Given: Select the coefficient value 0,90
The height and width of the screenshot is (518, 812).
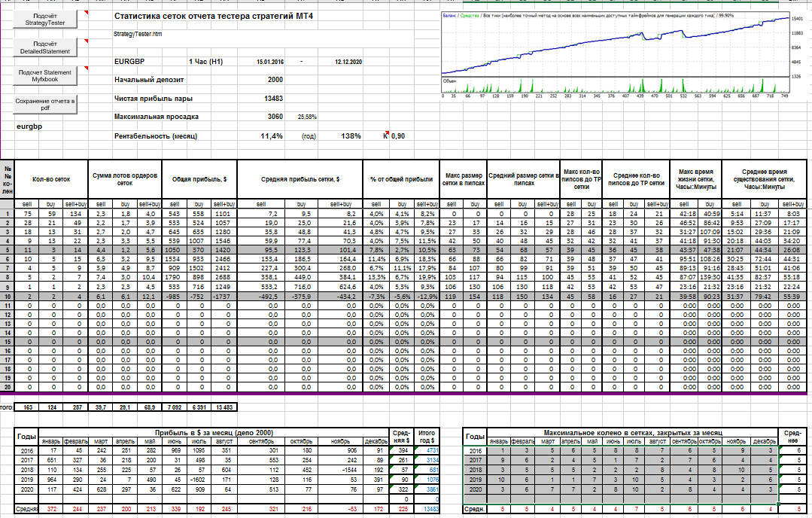Looking at the screenshot, I should tap(398, 136).
